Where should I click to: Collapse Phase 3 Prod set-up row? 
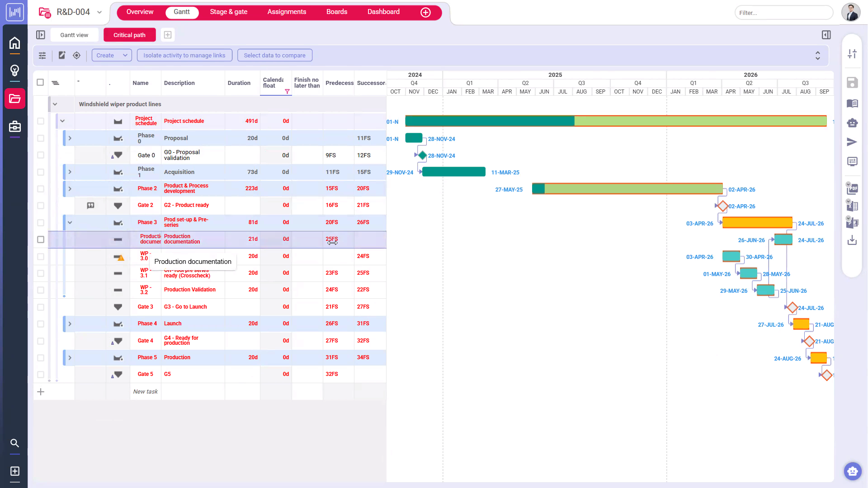[x=70, y=223]
